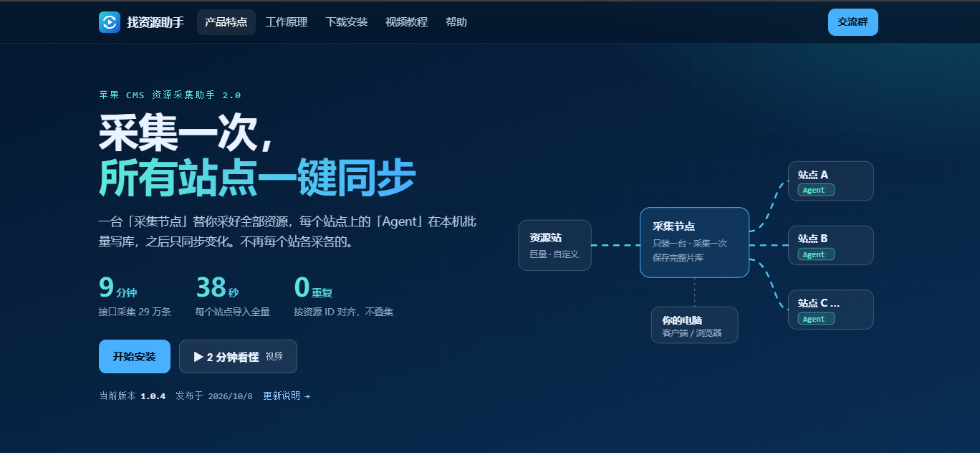This screenshot has width=980, height=455.
Task: Click the 2 分钟看懂 视频 button
Action: pos(238,356)
